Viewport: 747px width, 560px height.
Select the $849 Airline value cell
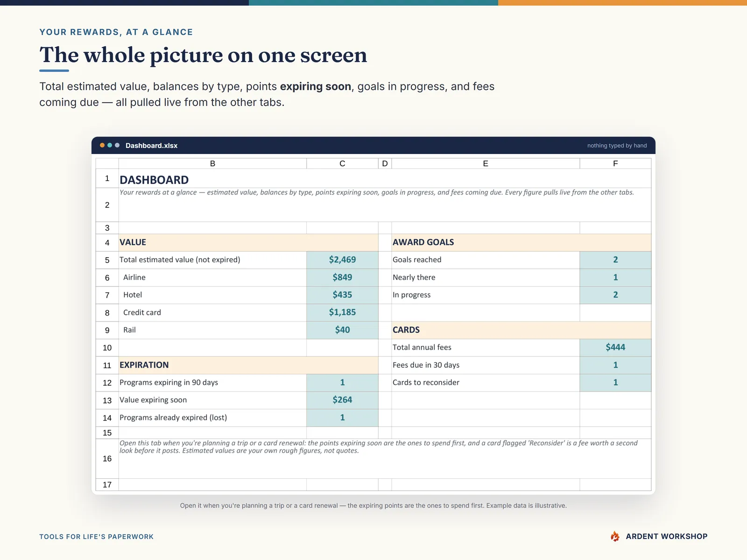click(342, 278)
